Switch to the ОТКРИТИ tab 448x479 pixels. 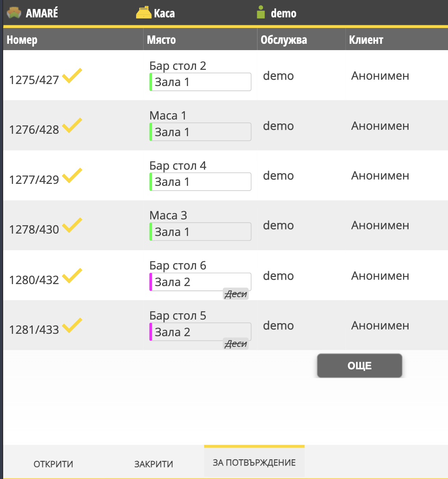tap(53, 464)
